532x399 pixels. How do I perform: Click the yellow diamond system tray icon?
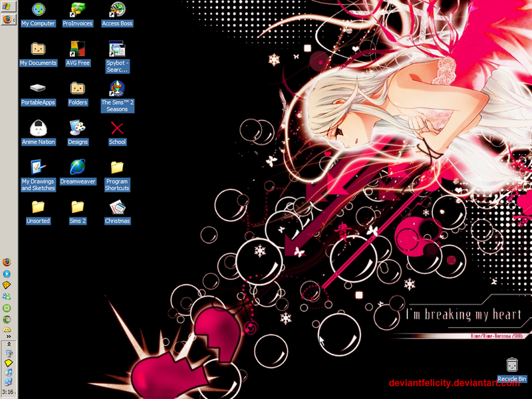[x=9, y=363]
